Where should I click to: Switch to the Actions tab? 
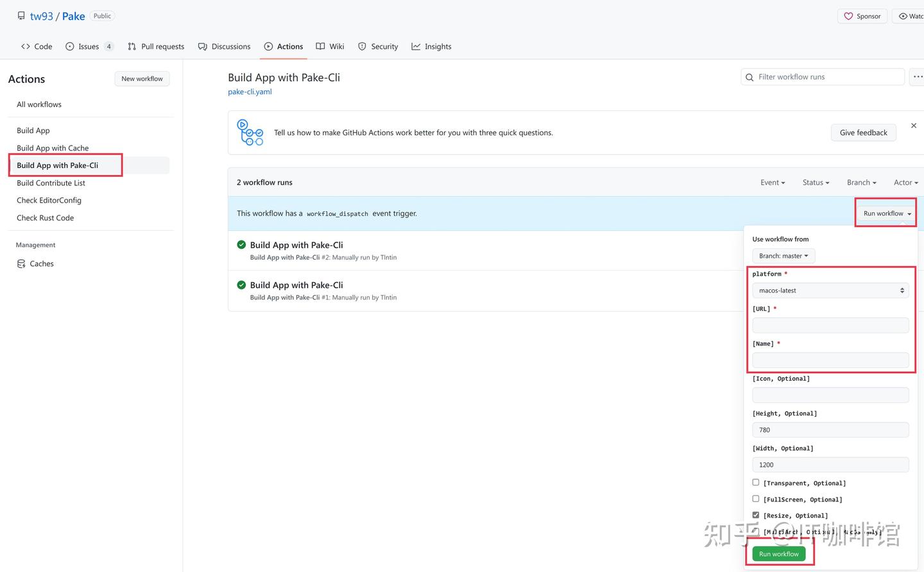tap(283, 47)
